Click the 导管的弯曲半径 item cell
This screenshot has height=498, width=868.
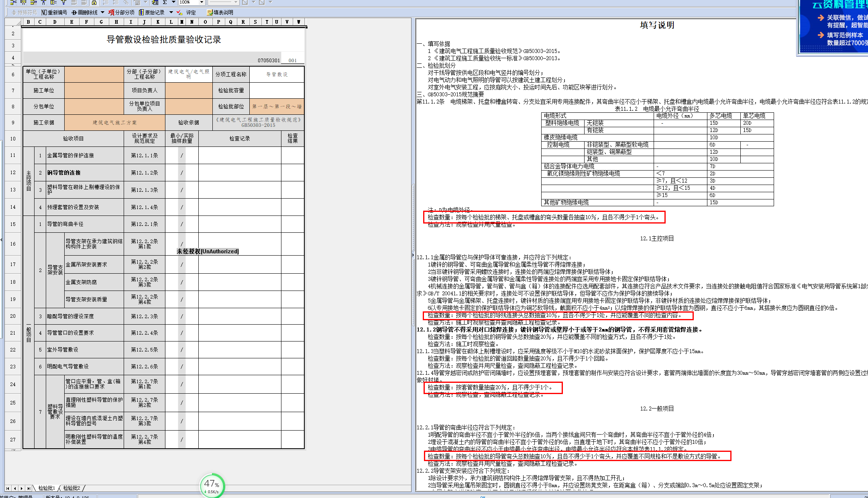tap(85, 224)
